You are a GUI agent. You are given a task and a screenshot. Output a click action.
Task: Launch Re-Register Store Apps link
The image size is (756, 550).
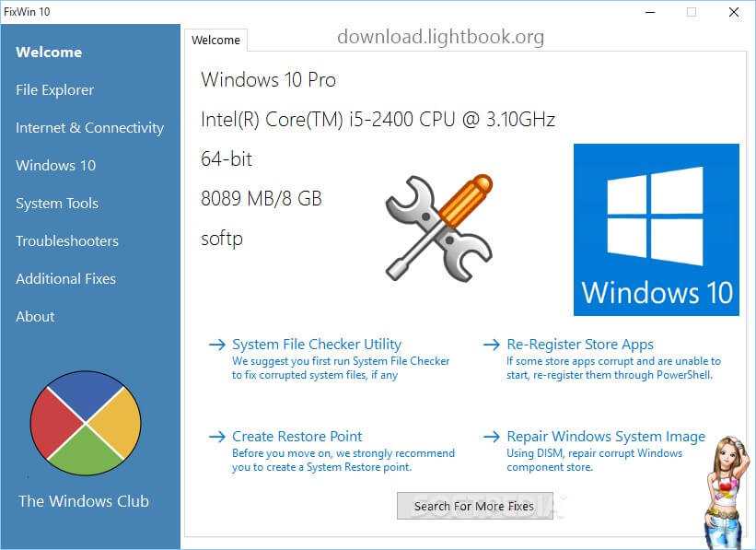coord(580,345)
